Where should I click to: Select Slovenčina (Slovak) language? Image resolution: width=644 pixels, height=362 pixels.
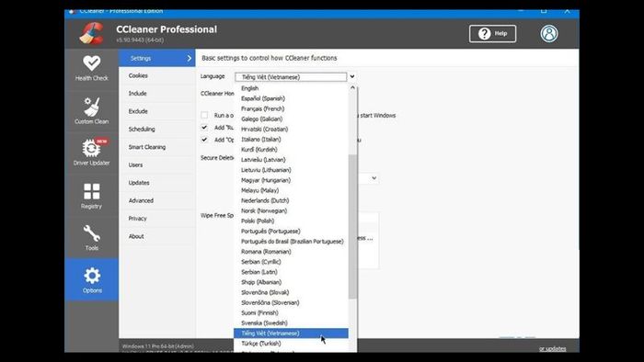(292, 292)
